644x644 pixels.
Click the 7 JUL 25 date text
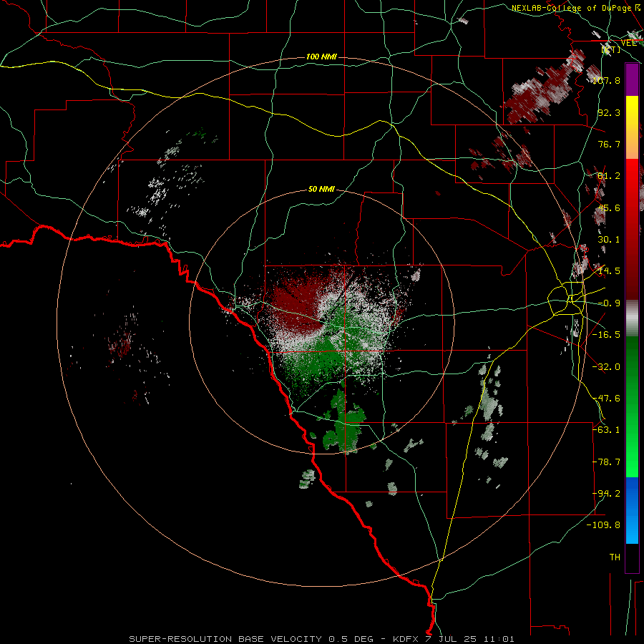pyautogui.click(x=452, y=639)
